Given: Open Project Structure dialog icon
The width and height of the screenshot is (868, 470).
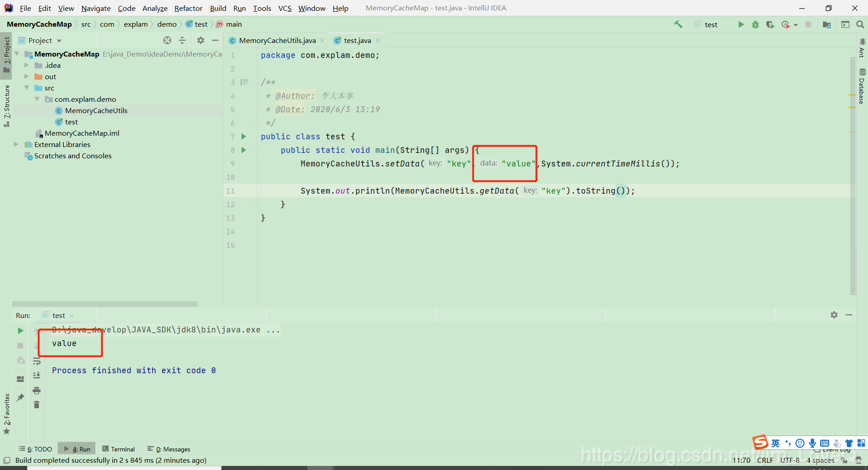Looking at the screenshot, I should coord(827,24).
